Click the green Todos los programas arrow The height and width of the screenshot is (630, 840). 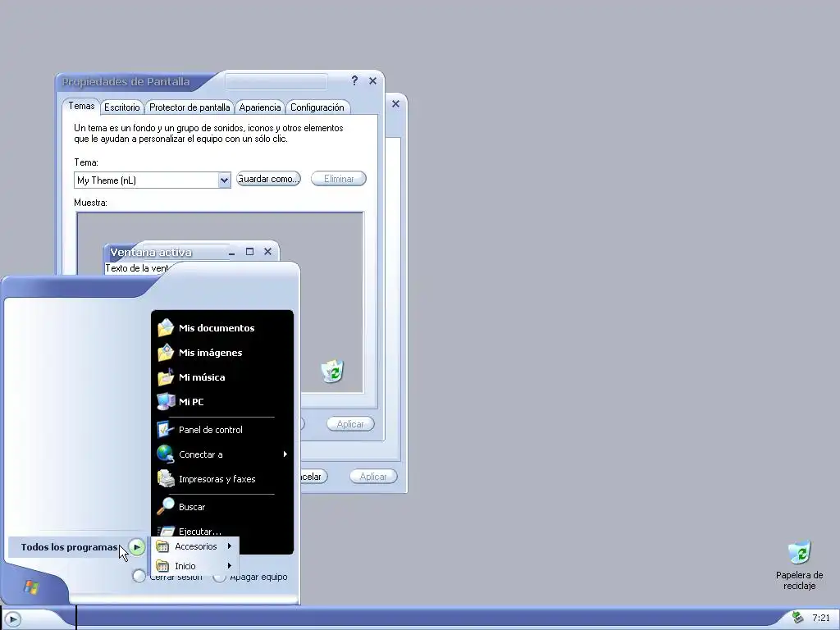137,547
